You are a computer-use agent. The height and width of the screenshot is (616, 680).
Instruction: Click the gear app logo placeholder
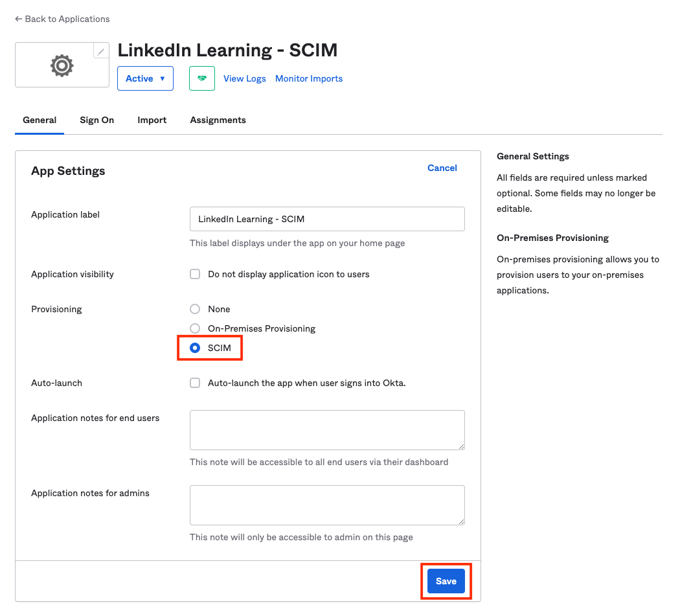(x=62, y=65)
